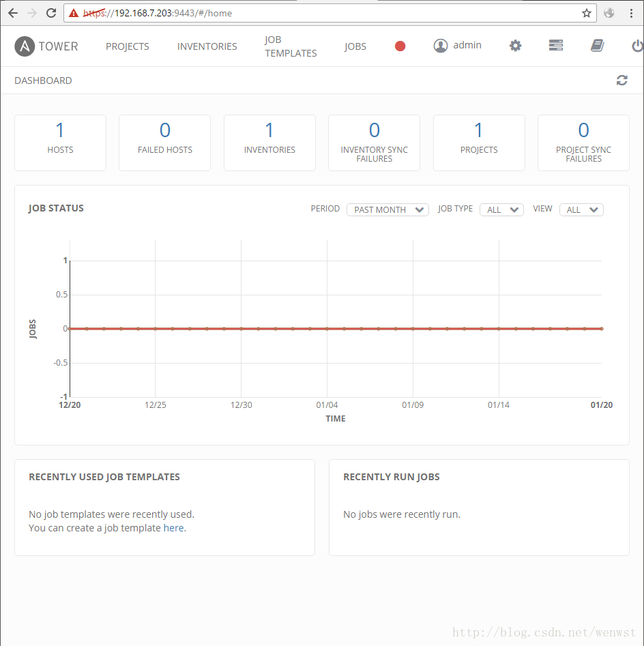644x646 pixels.
Task: Refresh the dashboard with the refresh icon
Action: (x=621, y=80)
